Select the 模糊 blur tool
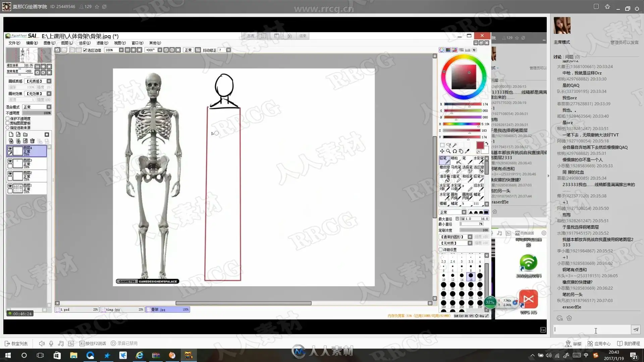Screen dimensions: 644x362 coord(444,203)
